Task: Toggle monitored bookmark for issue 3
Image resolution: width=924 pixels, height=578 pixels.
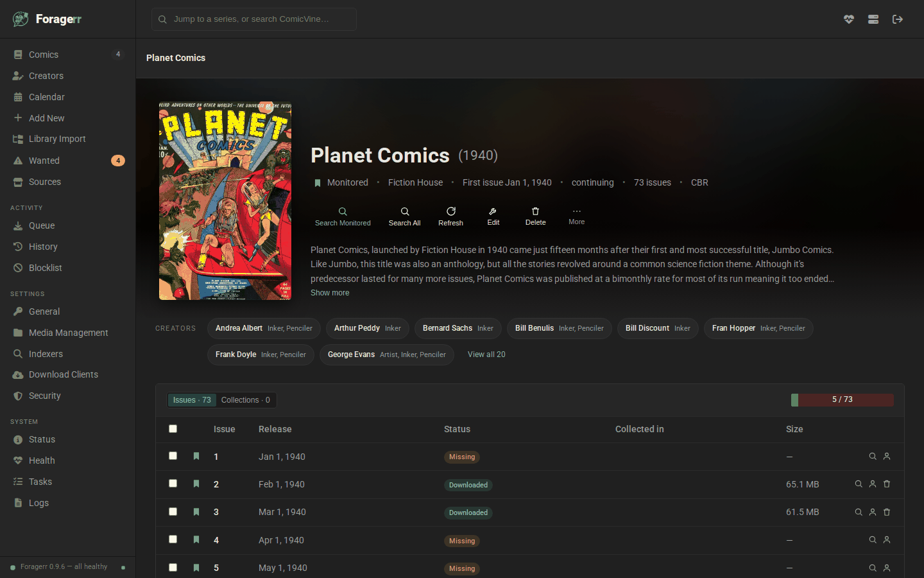Action: click(196, 512)
